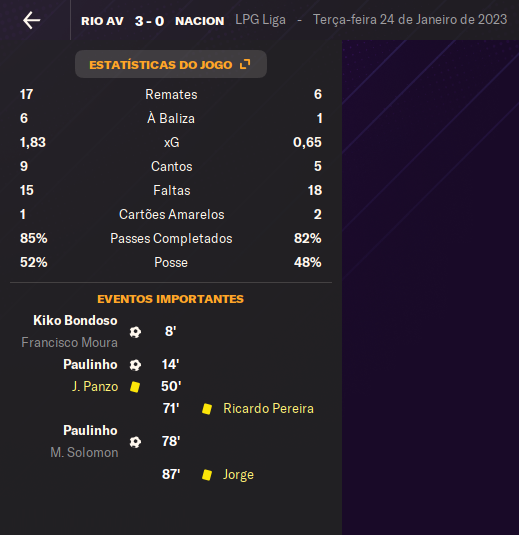
Task: Select player Kiko Bondoso
Action: [75, 321]
